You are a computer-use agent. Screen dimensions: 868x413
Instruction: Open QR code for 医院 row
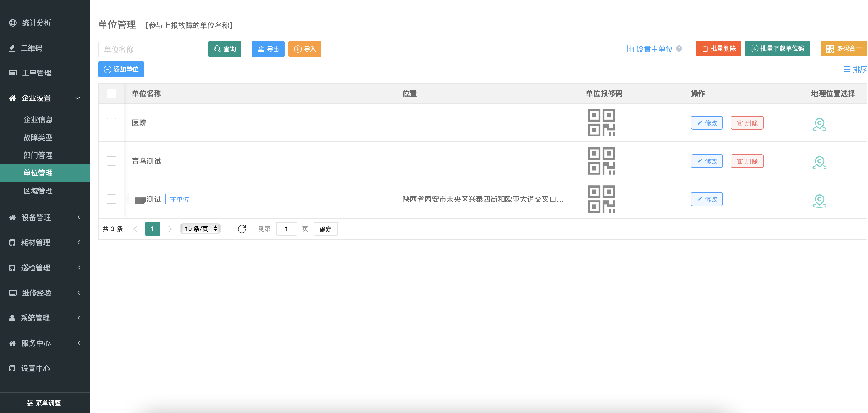click(601, 123)
